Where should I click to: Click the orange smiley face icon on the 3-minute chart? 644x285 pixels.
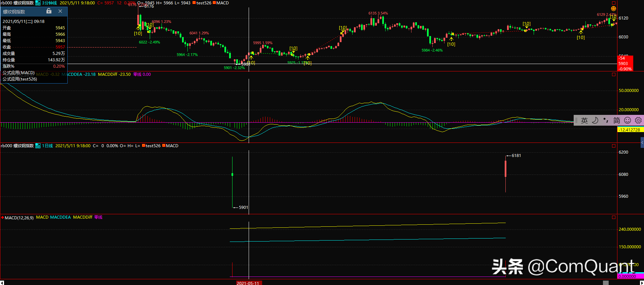coord(613,8)
